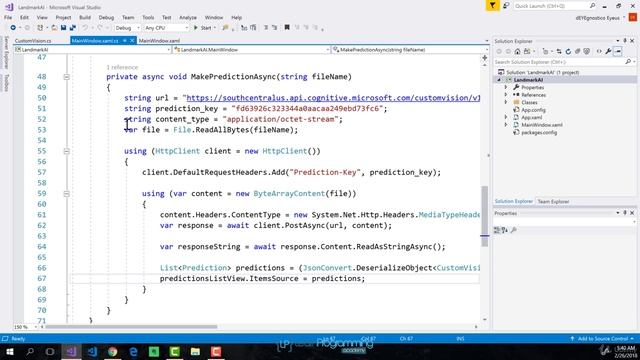Click the signed-in account name at top right
The height and width of the screenshot is (360, 640).
pos(598,18)
